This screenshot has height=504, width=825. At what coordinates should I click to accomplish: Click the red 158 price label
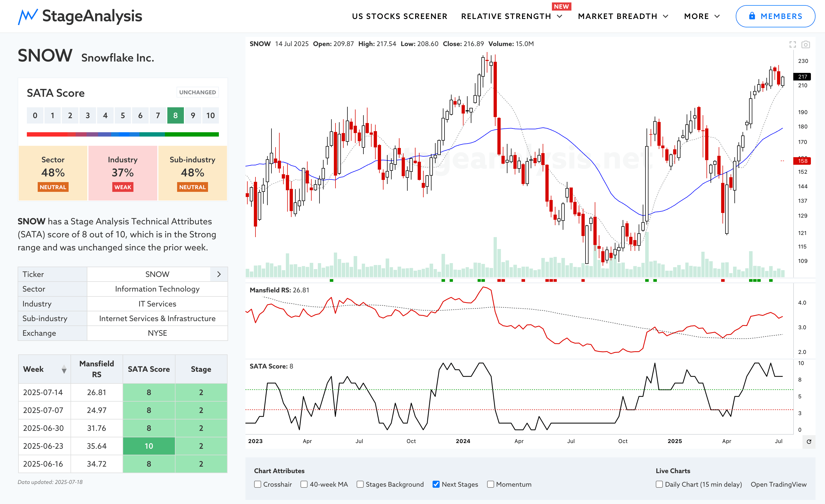tap(802, 161)
